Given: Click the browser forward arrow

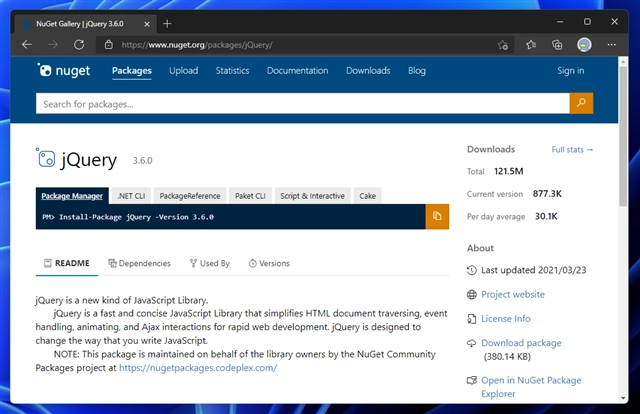Looking at the screenshot, I should pos(53,45).
